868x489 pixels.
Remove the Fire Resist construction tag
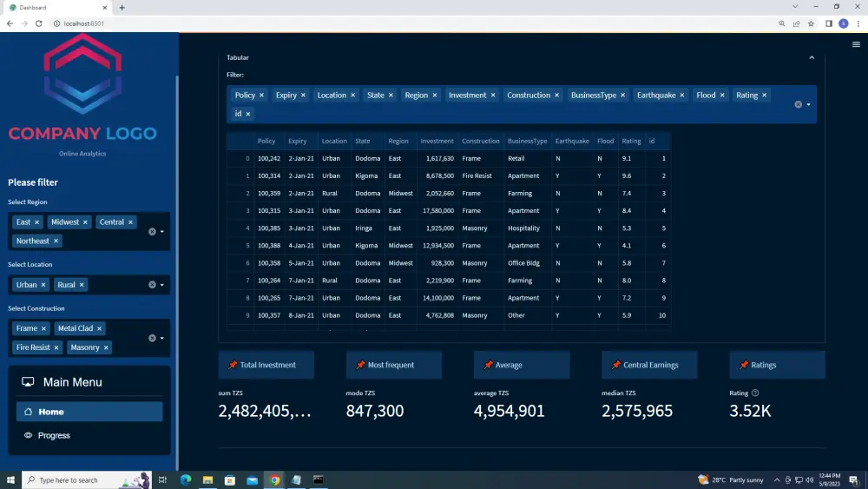[x=56, y=347]
